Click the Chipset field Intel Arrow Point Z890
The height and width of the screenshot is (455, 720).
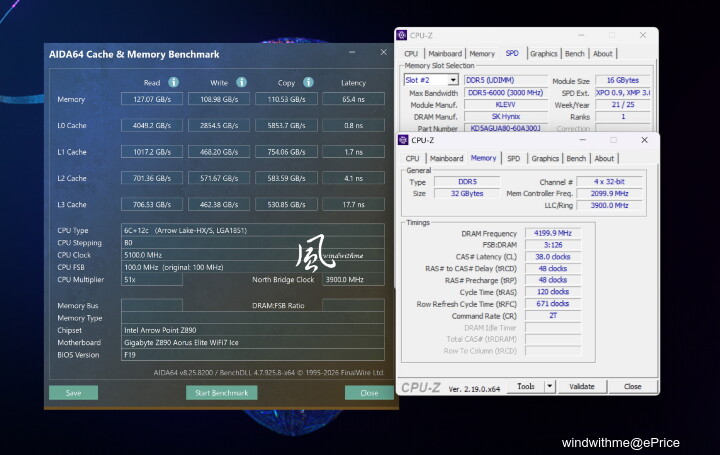[253, 330]
